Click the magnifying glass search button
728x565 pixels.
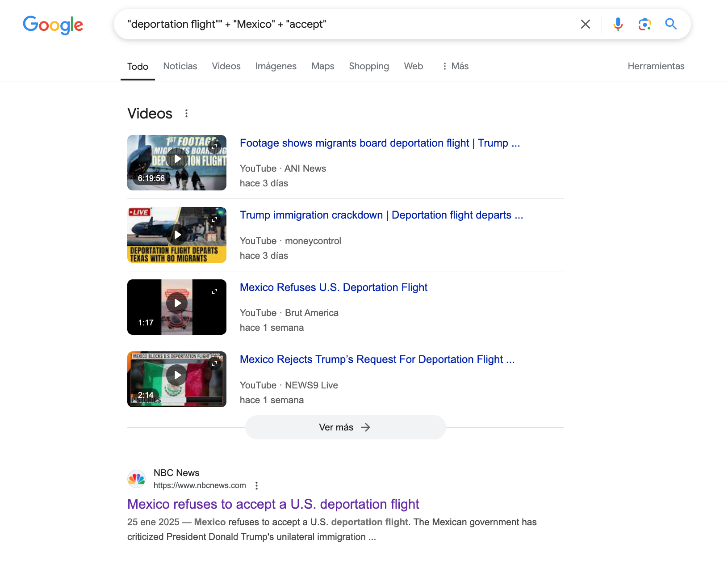(670, 24)
